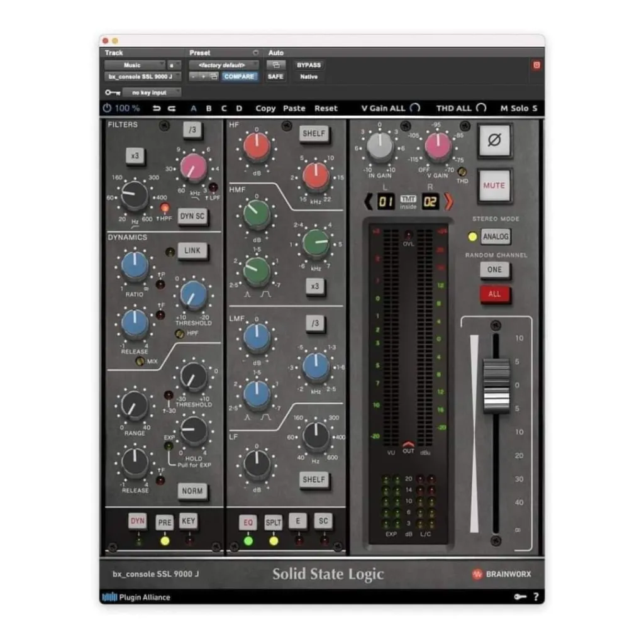Click the key input icon
The width and height of the screenshot is (644, 644).
coord(112,93)
